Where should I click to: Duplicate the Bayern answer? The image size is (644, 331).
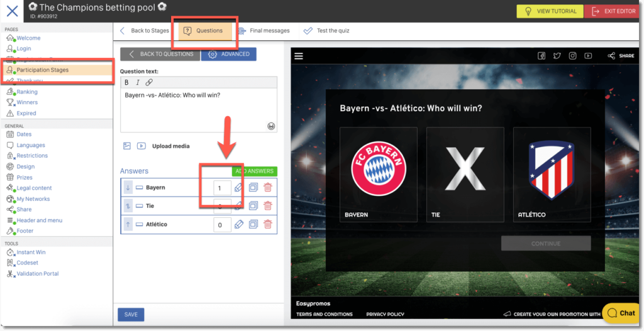tap(253, 187)
